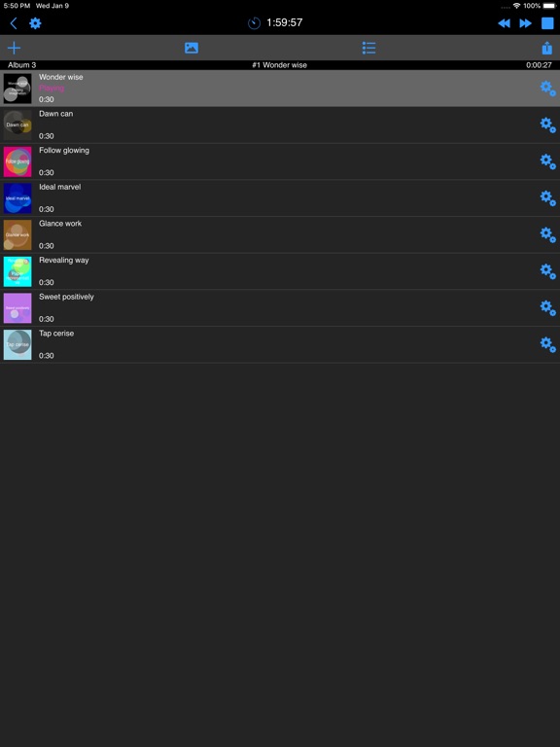
Task: Click the 1:59:57 timer display
Action: click(284, 22)
